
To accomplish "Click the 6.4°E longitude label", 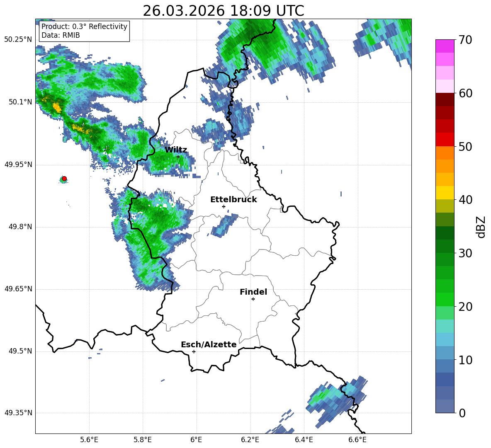I will [304, 440].
